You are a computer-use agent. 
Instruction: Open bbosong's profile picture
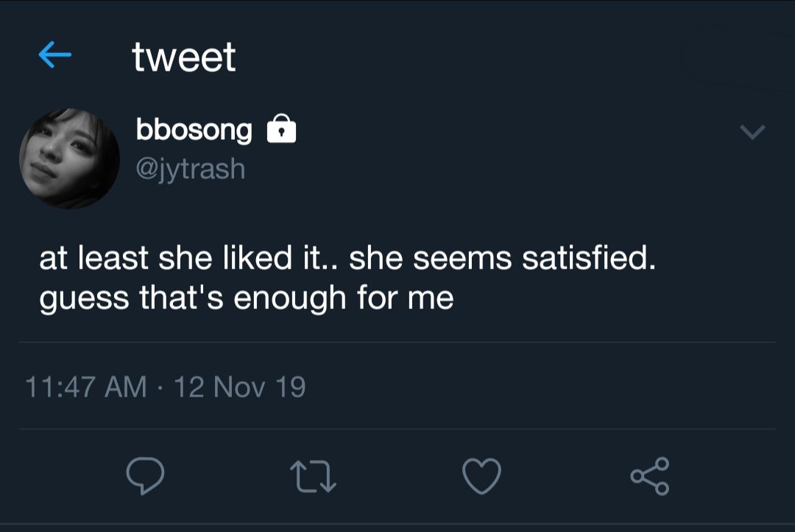point(69,158)
